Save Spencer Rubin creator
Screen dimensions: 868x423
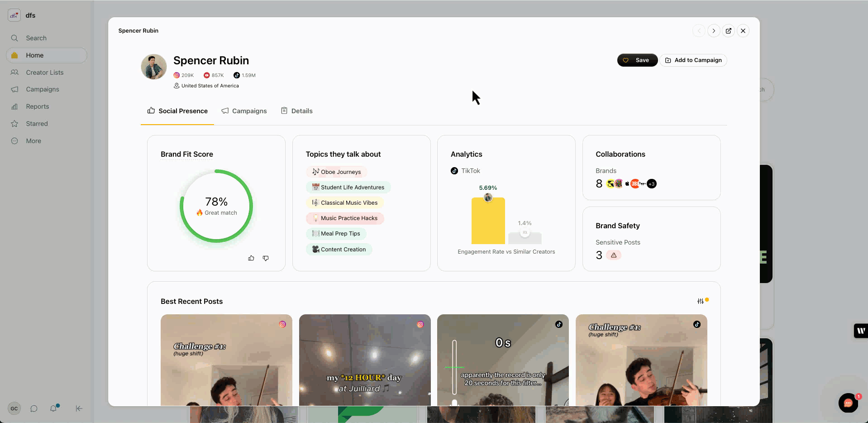(x=637, y=60)
